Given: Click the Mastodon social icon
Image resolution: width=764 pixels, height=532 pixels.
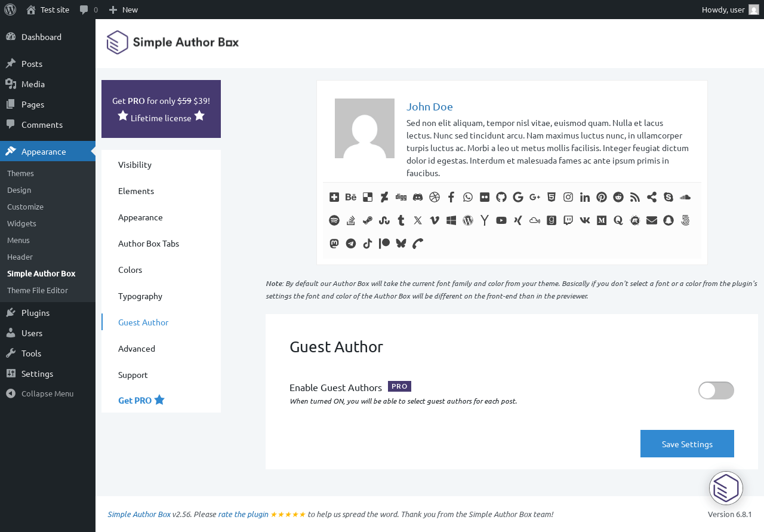Looking at the screenshot, I should pos(334,244).
